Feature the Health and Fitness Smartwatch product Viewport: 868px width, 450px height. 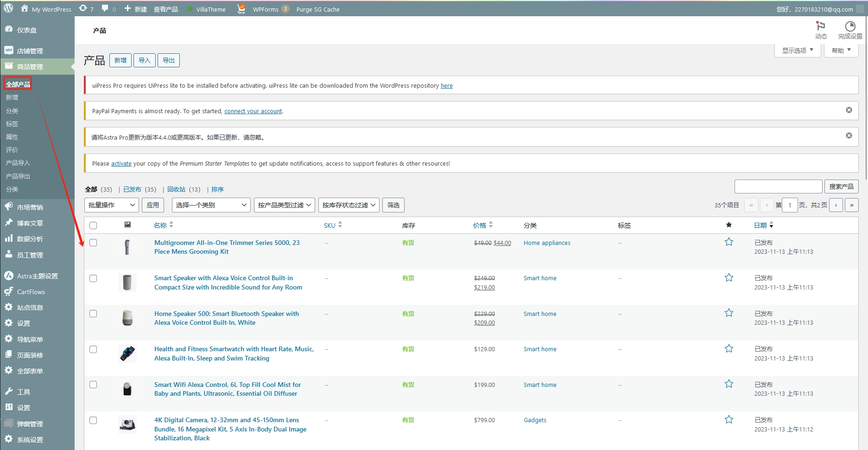coord(729,349)
